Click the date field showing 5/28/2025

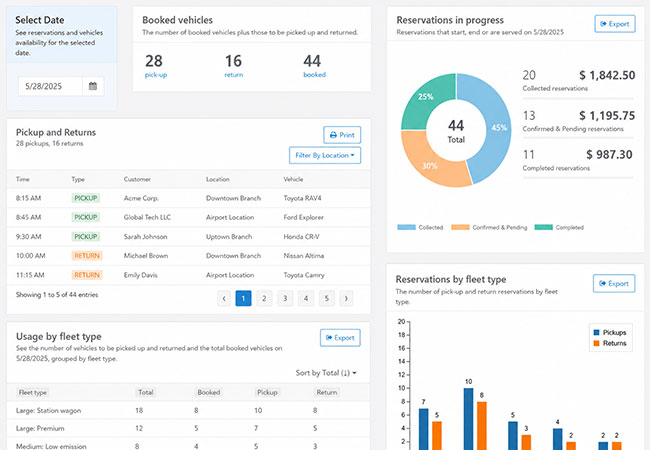pos(50,86)
